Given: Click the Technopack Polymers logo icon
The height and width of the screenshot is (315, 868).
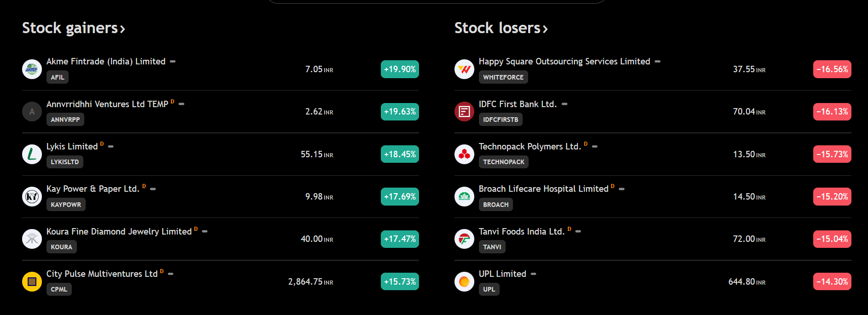Looking at the screenshot, I should tap(464, 154).
